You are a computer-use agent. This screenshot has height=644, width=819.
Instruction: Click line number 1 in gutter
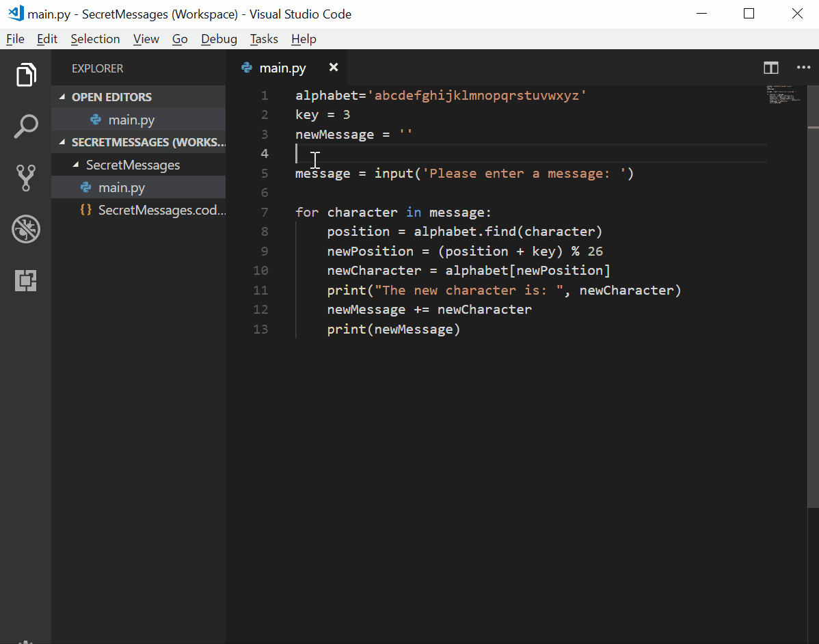pos(265,96)
